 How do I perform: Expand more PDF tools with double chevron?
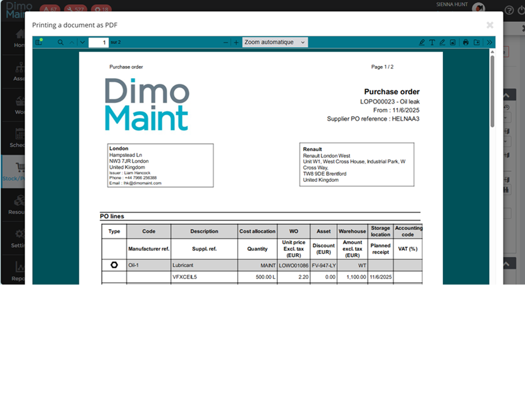pyautogui.click(x=489, y=42)
